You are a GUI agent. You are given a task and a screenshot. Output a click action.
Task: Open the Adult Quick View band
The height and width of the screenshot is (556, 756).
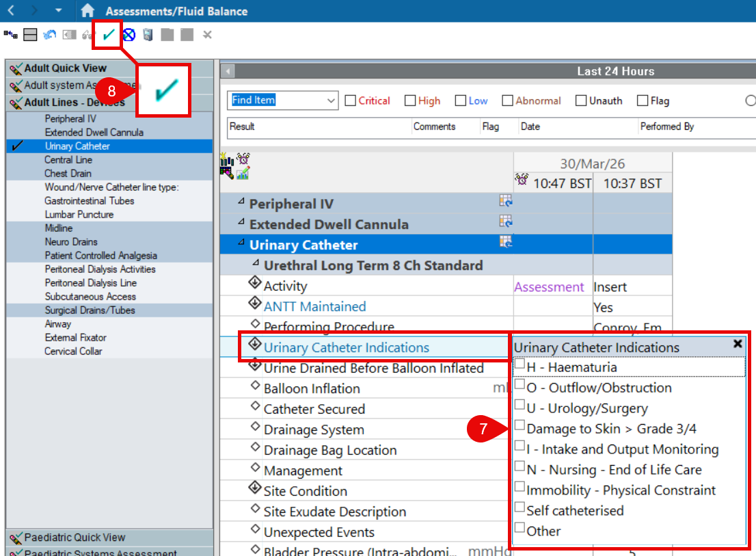tap(66, 68)
